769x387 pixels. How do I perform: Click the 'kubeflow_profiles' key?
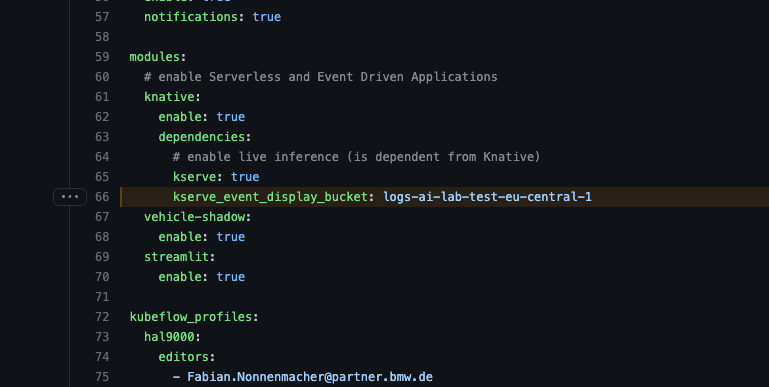coord(191,317)
